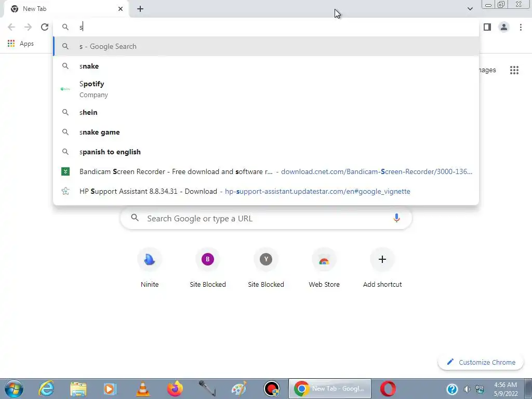The height and width of the screenshot is (399, 532).
Task: Open the Bandicam Screen Recorder cnet suggestion
Action: (266, 171)
